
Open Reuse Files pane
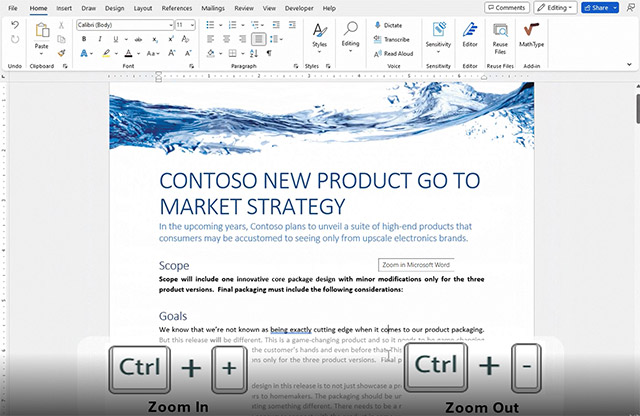(x=500, y=39)
